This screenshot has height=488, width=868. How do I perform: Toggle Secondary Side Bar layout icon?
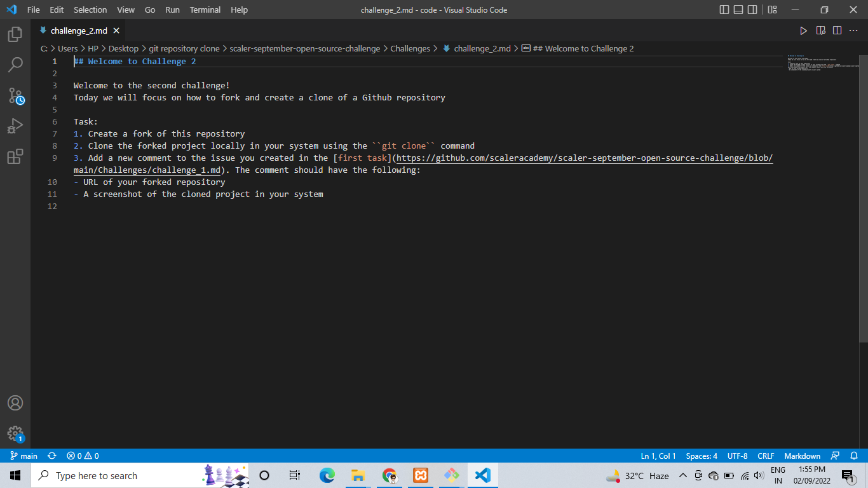(752, 10)
